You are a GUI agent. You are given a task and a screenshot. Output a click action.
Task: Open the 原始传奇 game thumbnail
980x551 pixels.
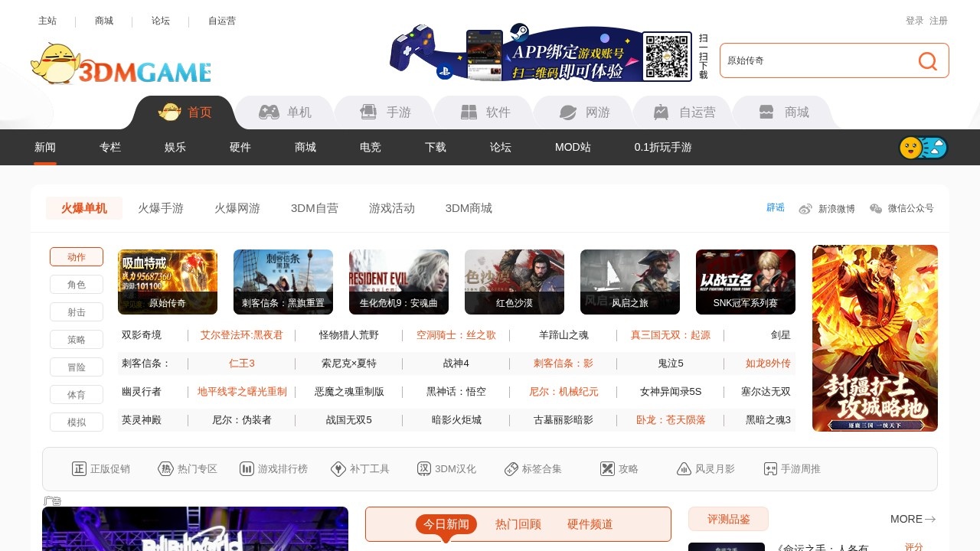(168, 282)
